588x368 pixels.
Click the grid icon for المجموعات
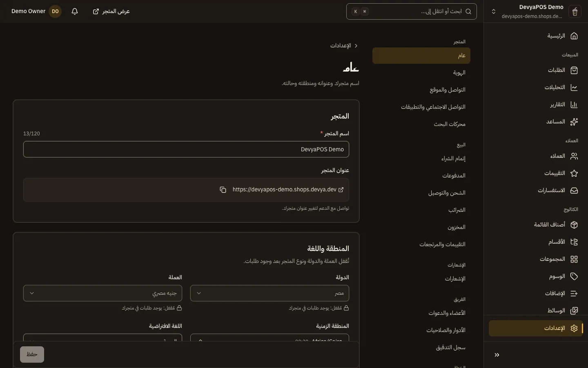574,259
